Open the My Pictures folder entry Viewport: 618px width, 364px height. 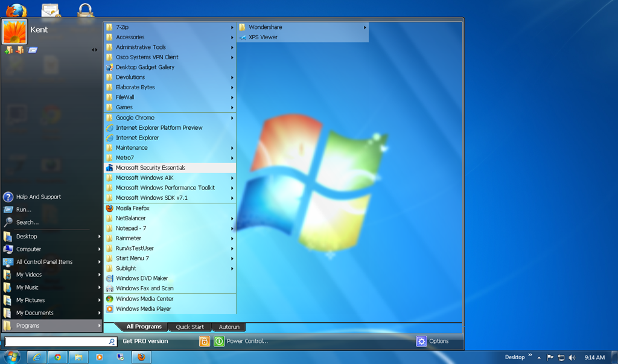click(51, 300)
